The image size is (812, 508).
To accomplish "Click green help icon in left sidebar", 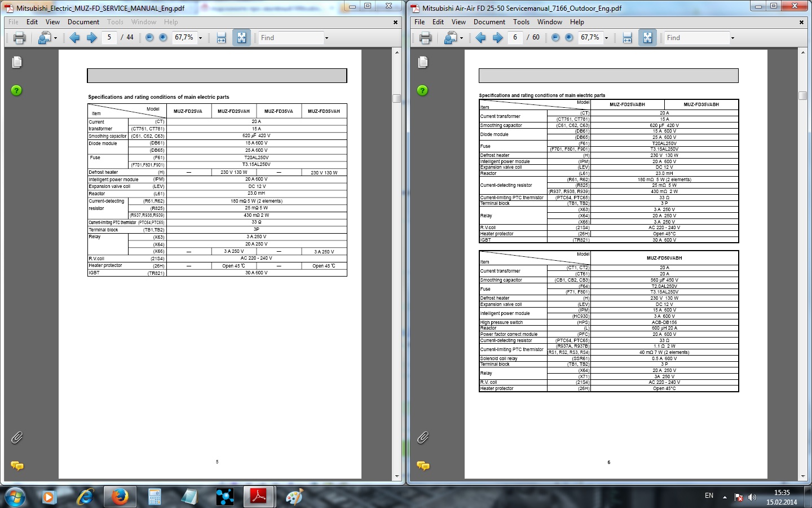I will click(x=17, y=90).
